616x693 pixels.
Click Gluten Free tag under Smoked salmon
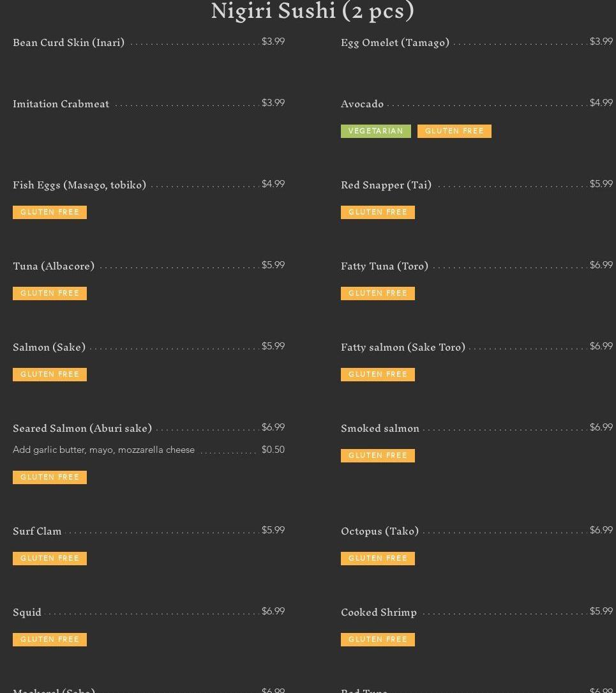coord(377,456)
